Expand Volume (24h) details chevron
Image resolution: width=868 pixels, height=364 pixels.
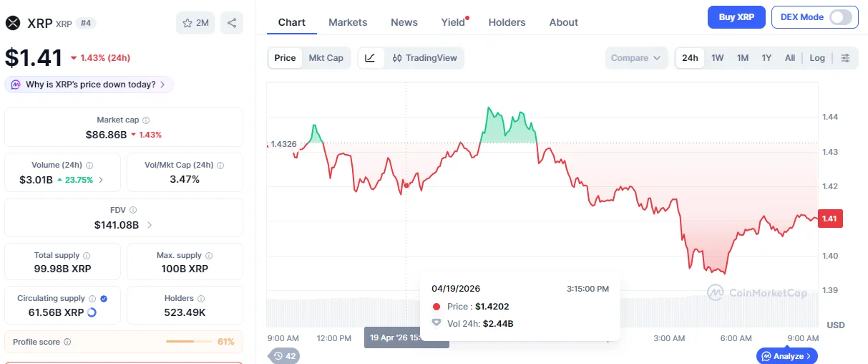[101, 180]
